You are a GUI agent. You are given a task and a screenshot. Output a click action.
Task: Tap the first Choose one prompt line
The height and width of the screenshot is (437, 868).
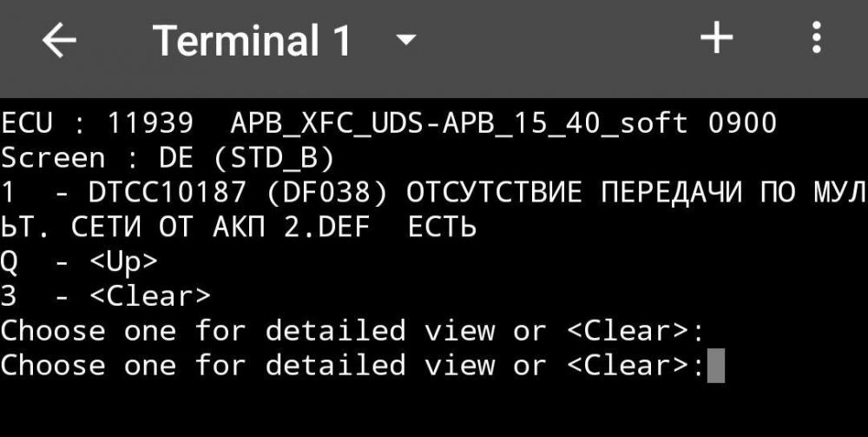352,331
